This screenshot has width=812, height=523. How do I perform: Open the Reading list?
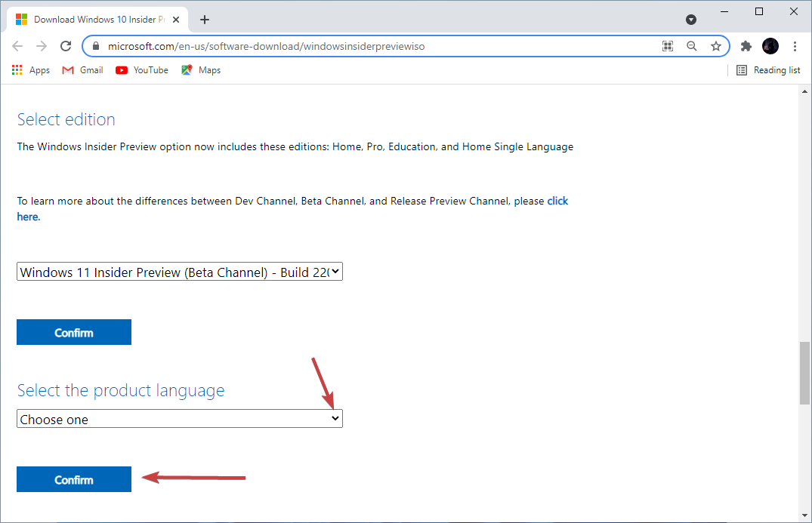point(768,70)
